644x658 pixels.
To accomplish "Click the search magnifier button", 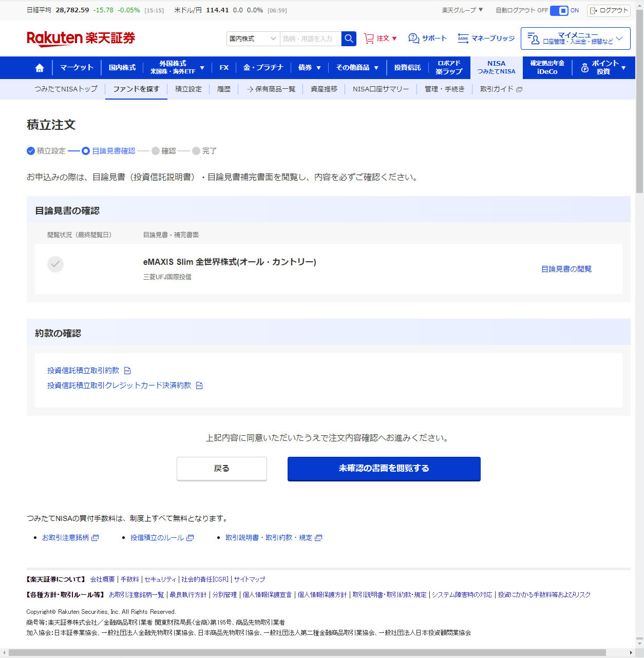I will (x=349, y=38).
